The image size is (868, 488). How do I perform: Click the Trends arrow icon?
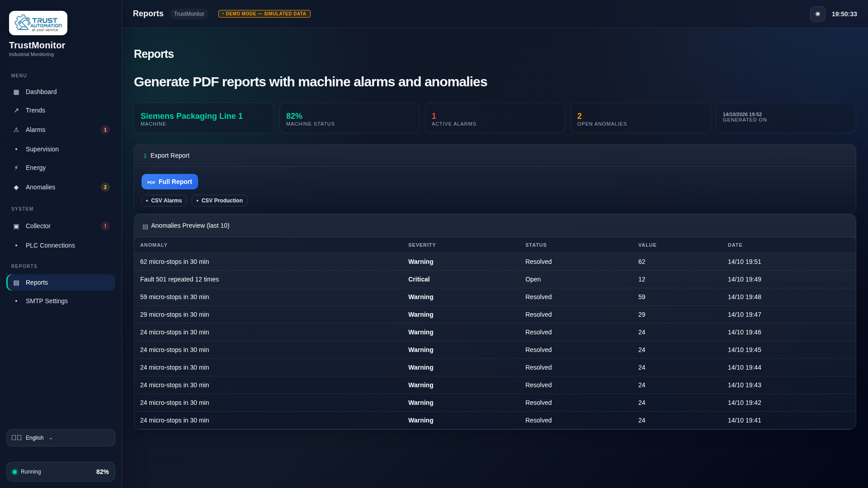point(16,111)
